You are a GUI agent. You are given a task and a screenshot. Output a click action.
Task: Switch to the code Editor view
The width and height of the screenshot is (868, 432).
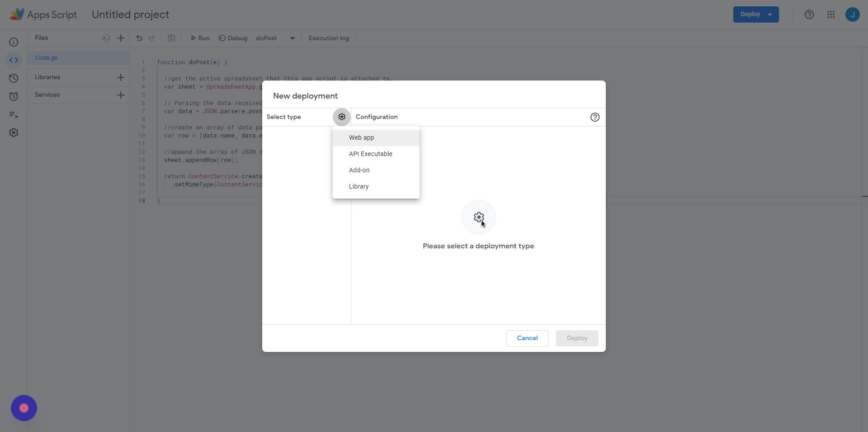click(14, 60)
